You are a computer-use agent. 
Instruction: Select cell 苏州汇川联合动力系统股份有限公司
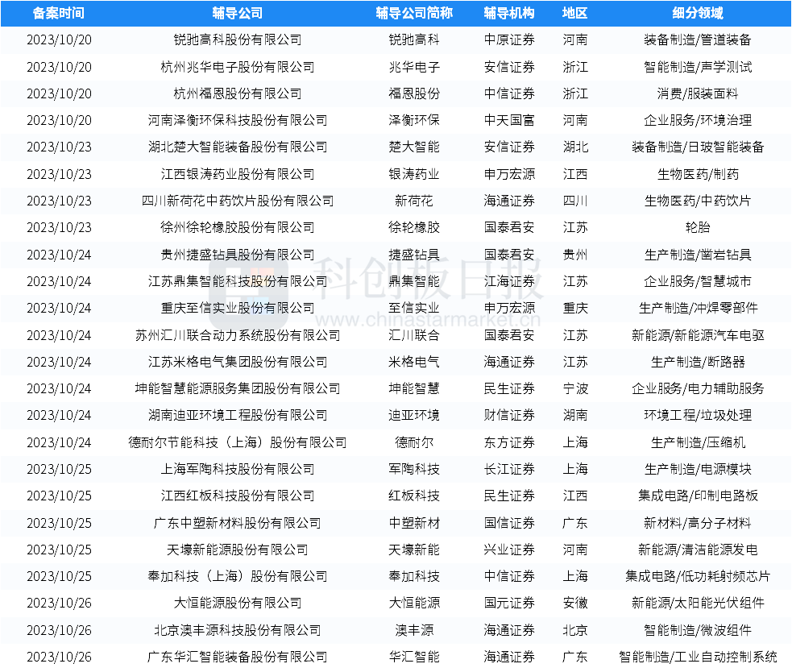238,335
